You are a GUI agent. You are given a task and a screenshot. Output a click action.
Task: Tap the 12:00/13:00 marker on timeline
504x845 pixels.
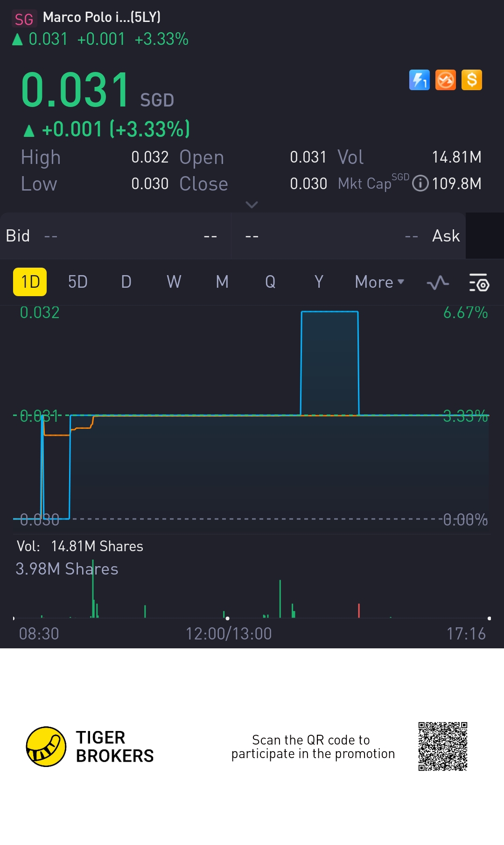[228, 634]
